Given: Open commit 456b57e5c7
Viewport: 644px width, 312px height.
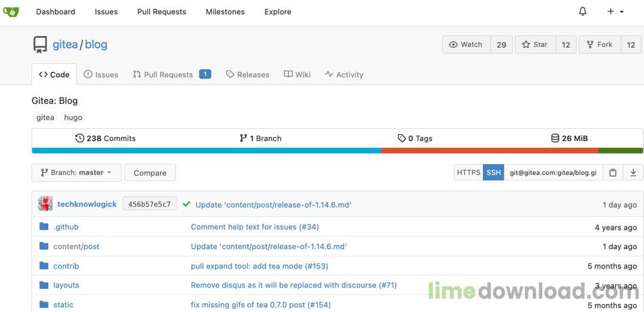Looking at the screenshot, I should pyautogui.click(x=149, y=204).
